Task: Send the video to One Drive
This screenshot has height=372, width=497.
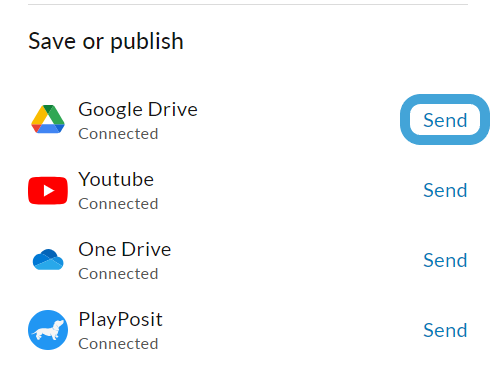Action: 445,260
